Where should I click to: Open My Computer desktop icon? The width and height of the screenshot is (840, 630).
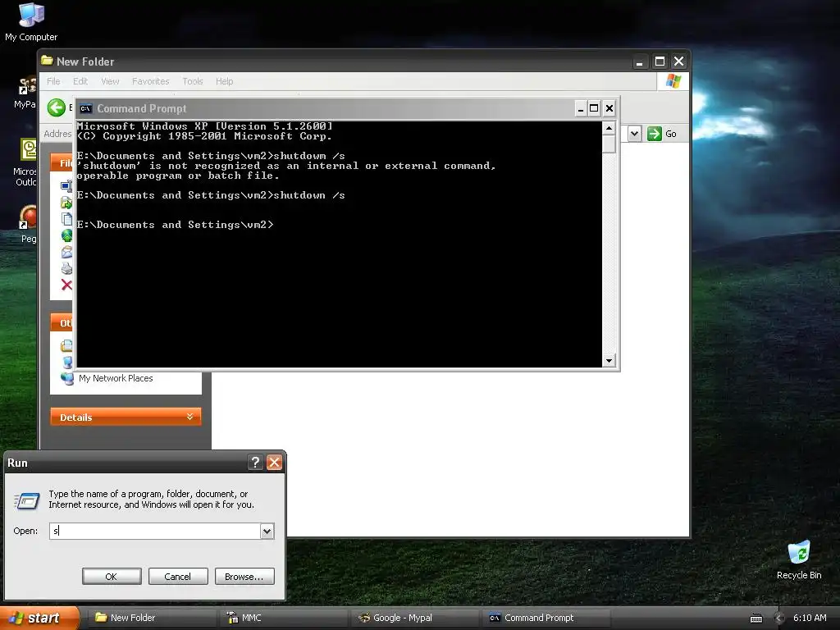(x=30, y=21)
